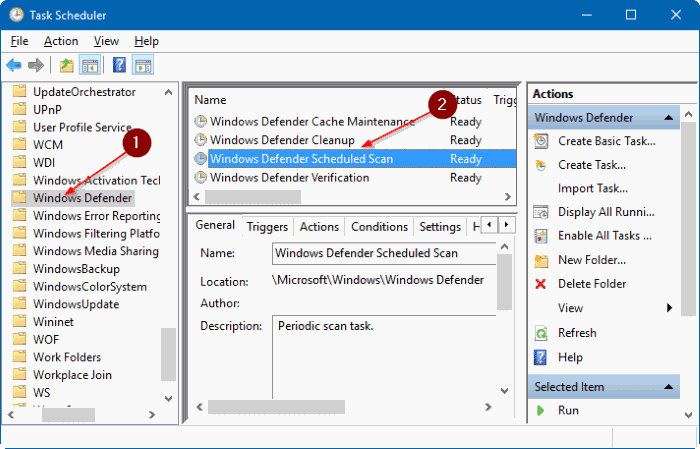Collapse the Windows Defender actions section
This screenshot has height=449, width=700.
tap(668, 117)
